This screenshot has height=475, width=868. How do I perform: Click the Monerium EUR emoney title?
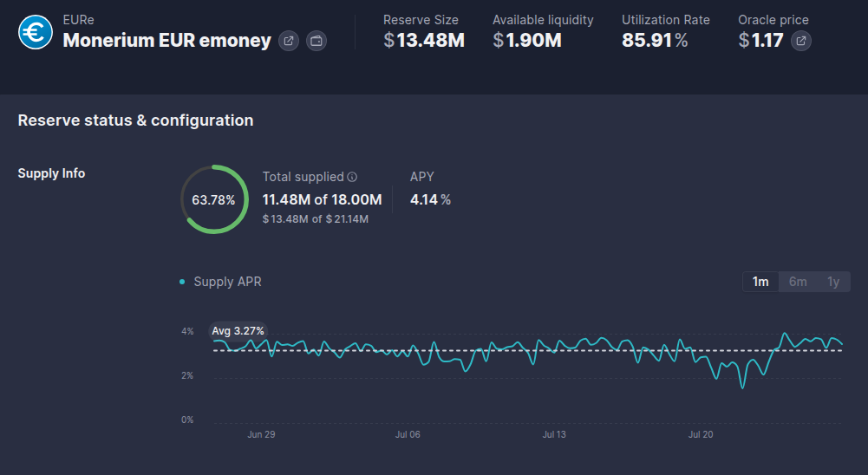coord(167,41)
